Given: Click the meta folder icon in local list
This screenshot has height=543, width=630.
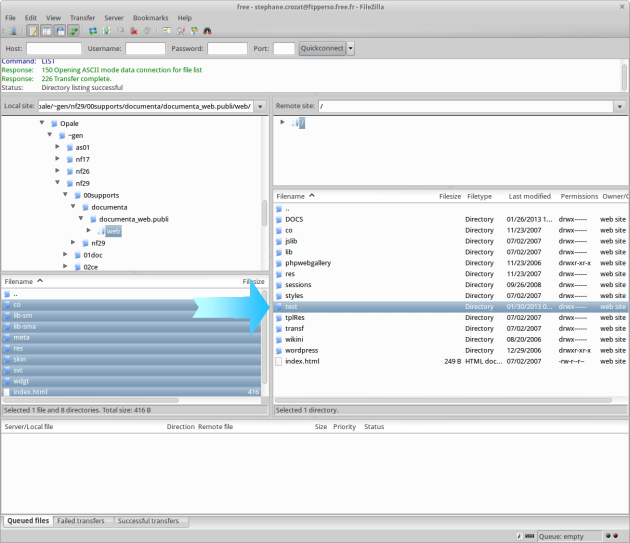Looking at the screenshot, I should (x=7, y=338).
